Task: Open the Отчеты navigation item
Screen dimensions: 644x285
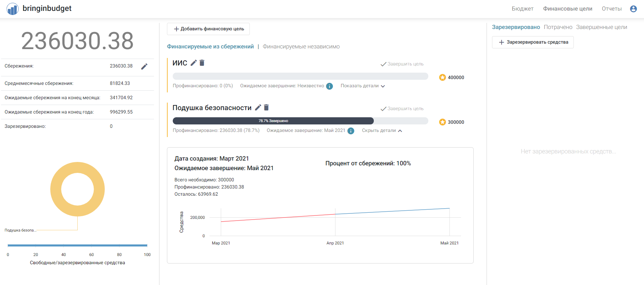Action: click(612, 9)
